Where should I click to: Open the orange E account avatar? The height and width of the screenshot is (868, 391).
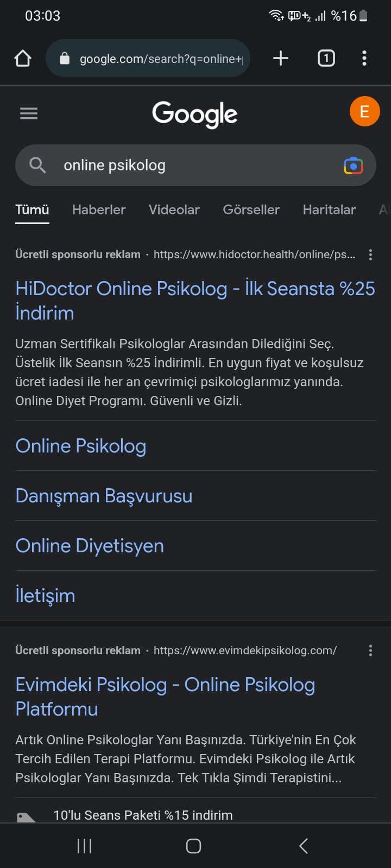364,111
